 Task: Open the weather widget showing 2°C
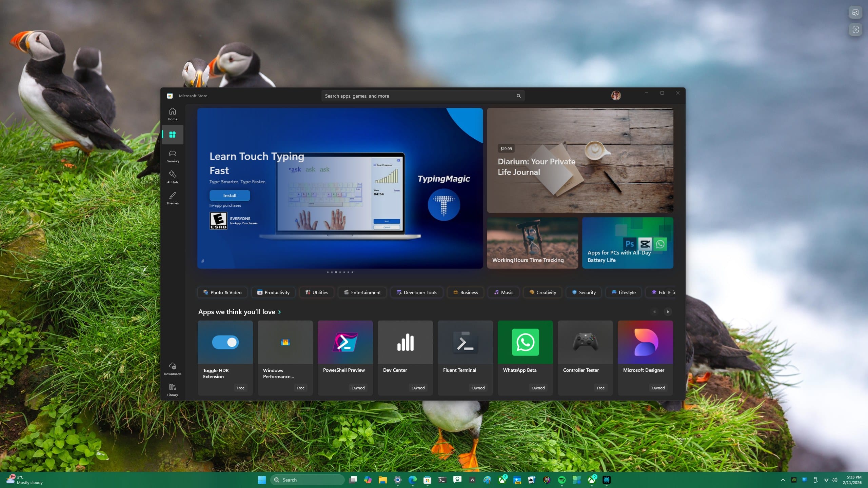pyautogui.click(x=25, y=480)
